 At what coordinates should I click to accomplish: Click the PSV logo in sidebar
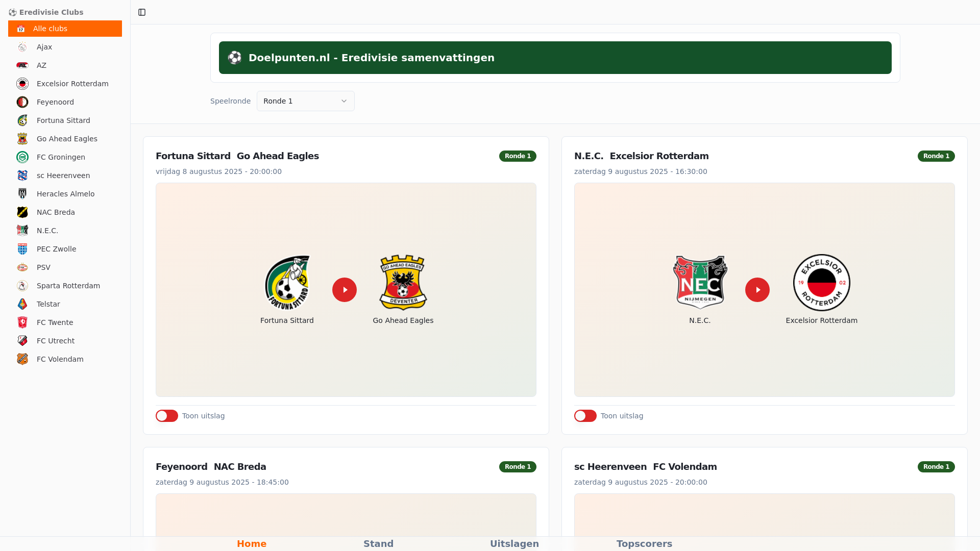coord(22,267)
